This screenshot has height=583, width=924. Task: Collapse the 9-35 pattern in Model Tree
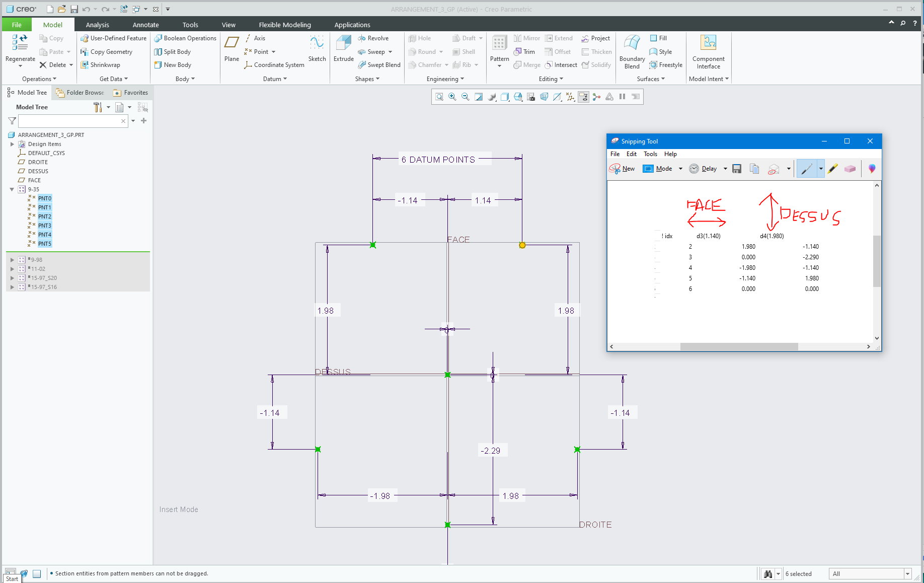point(12,189)
